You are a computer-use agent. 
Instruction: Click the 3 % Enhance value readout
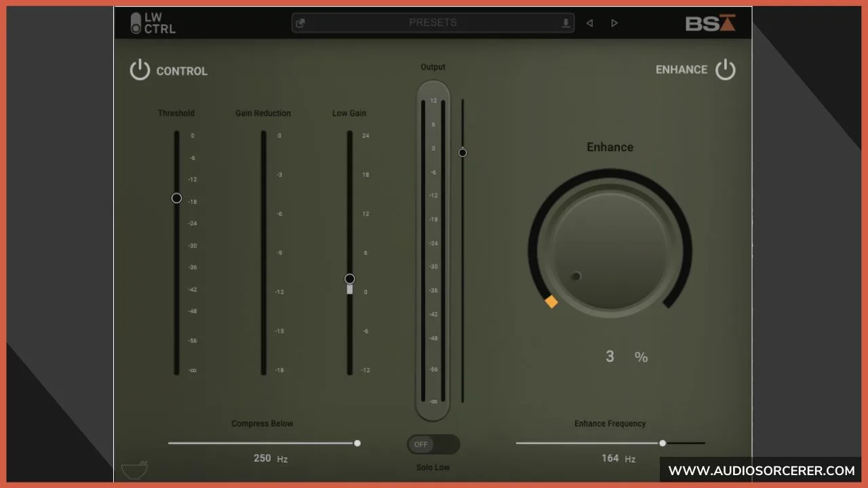(x=623, y=356)
